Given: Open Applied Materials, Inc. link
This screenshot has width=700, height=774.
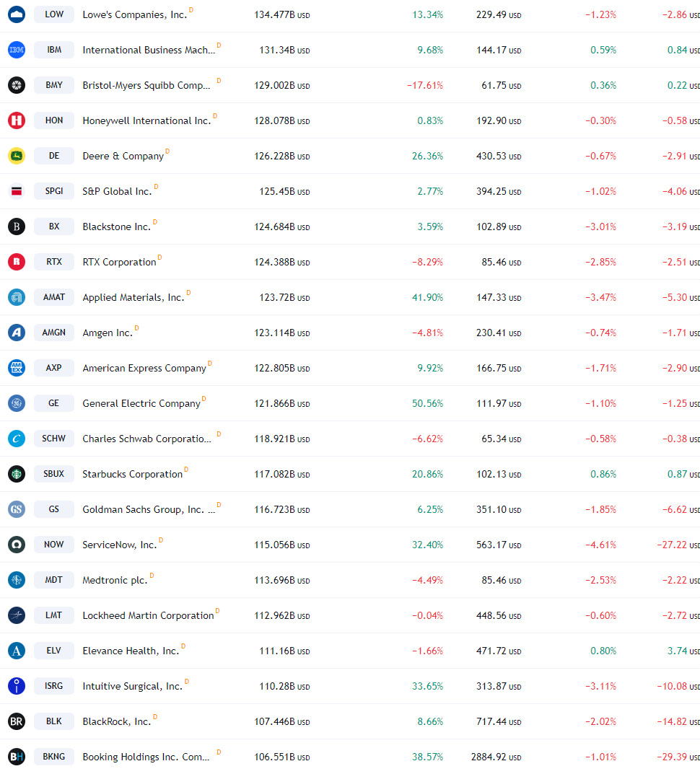Looking at the screenshot, I should (x=134, y=298).
